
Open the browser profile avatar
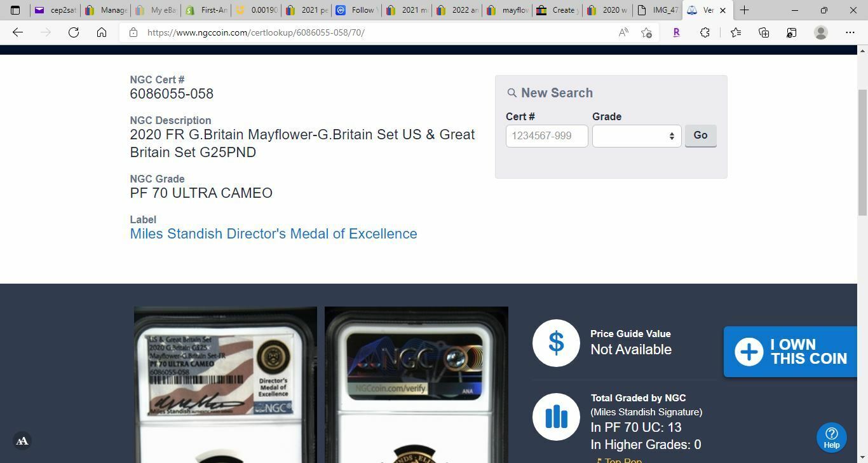click(821, 32)
